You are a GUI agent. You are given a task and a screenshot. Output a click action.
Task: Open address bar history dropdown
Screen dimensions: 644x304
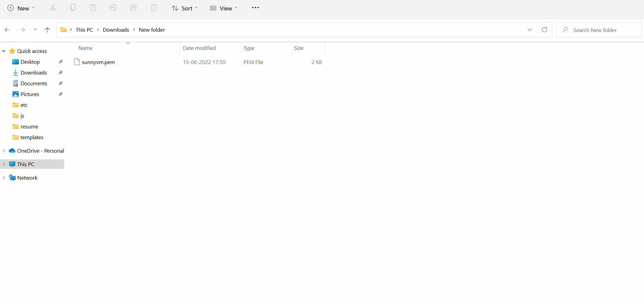click(530, 30)
